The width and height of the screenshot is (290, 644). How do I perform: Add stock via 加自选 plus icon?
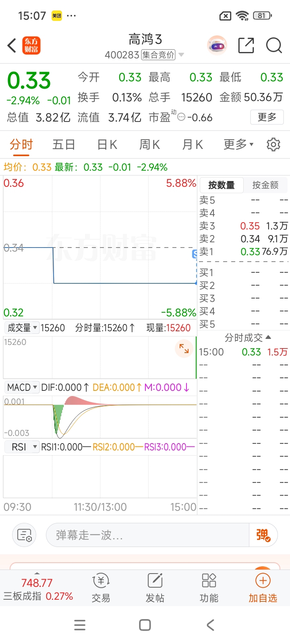click(x=263, y=587)
